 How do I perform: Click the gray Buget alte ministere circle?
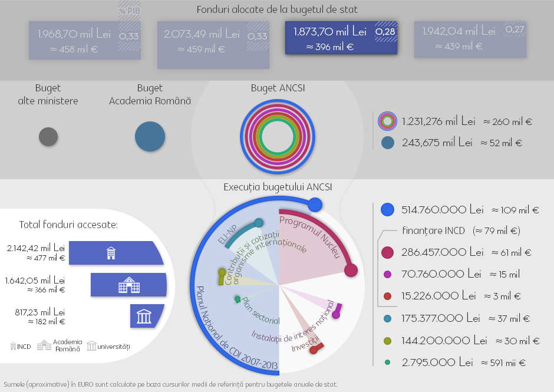(x=48, y=137)
